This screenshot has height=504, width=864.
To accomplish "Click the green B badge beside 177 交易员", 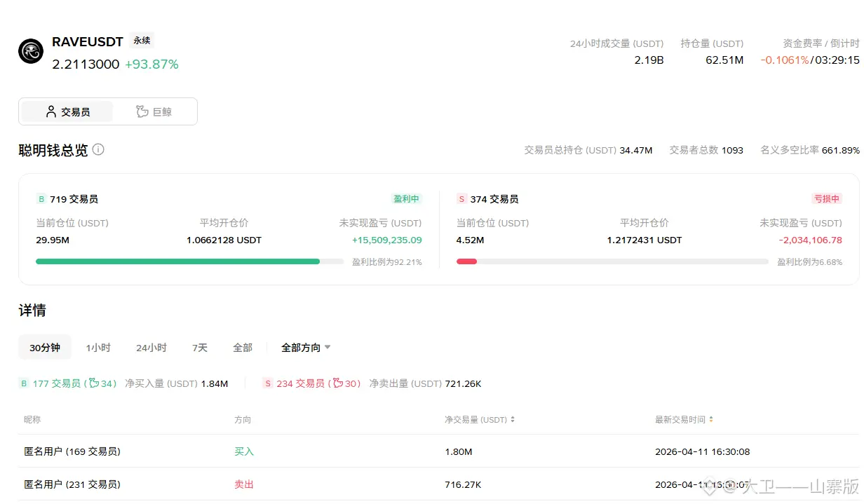I will point(24,383).
